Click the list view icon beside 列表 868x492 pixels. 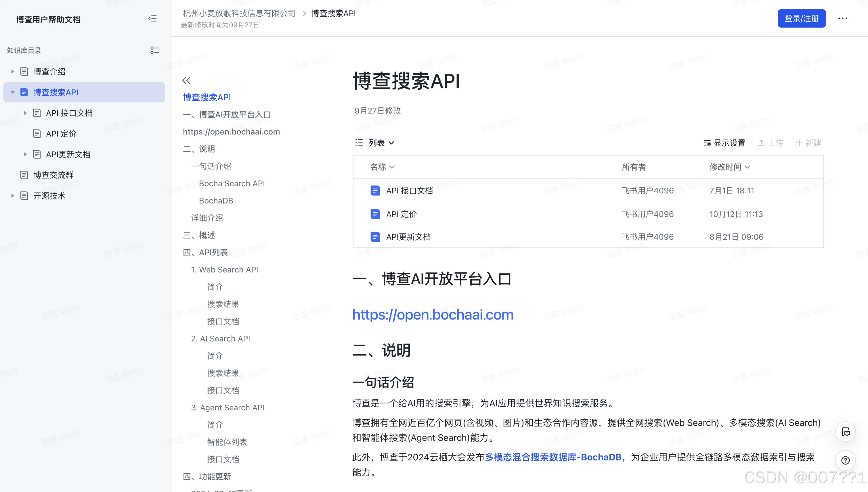(359, 143)
